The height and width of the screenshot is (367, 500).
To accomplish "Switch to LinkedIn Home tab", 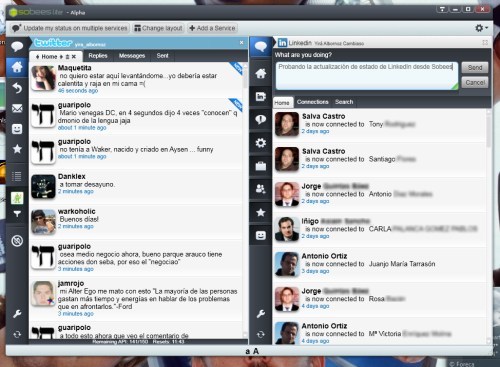I will tap(282, 103).
